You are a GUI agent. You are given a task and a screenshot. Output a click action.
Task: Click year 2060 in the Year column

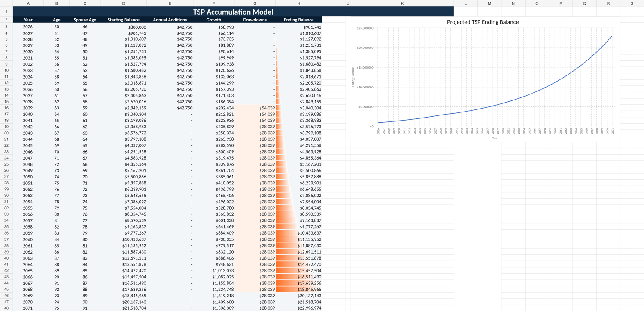coord(28,239)
